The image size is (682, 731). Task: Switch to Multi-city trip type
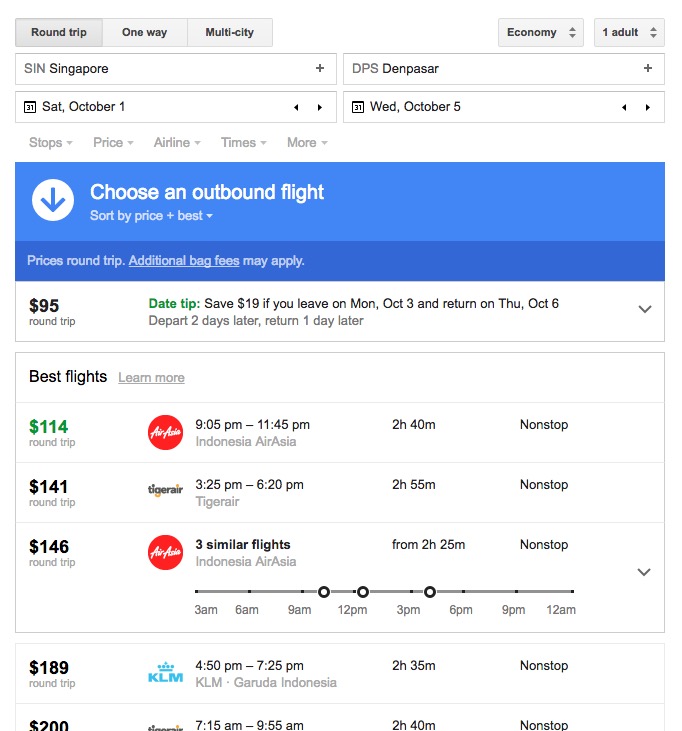(x=229, y=33)
